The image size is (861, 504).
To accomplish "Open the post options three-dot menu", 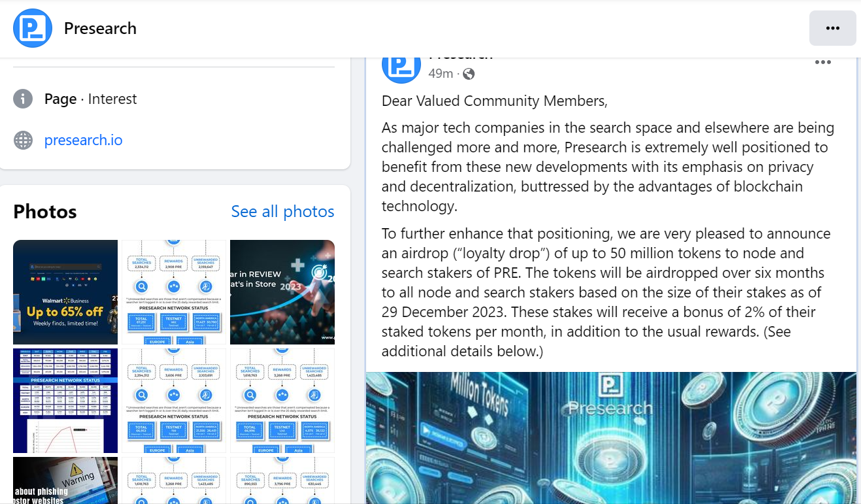I will click(x=822, y=63).
